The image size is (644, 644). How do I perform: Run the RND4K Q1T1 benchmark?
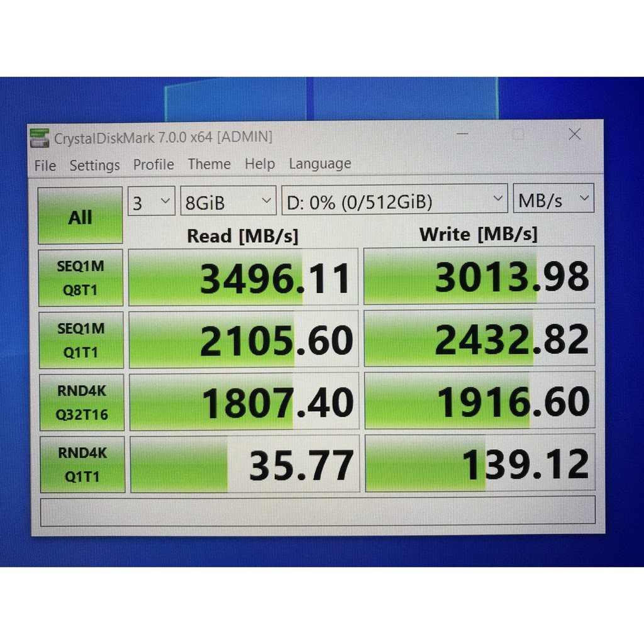[82, 464]
